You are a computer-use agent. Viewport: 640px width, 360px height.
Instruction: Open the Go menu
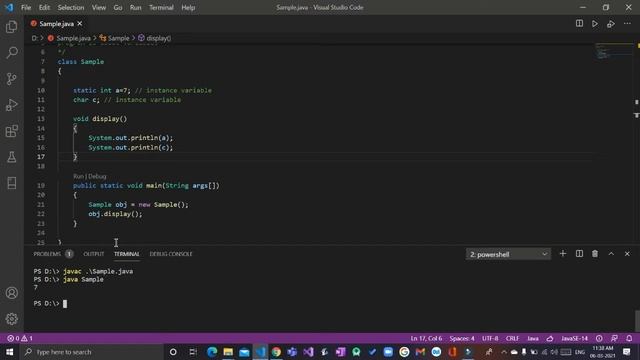[x=118, y=7]
